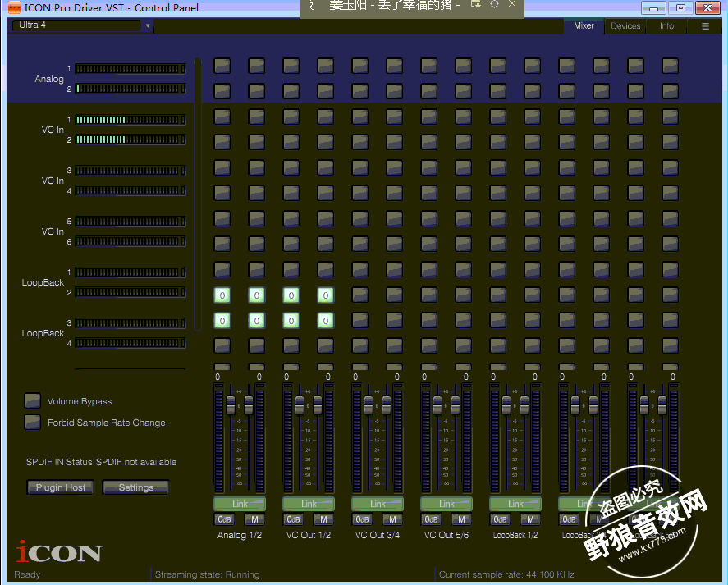The image size is (728, 585).
Task: Click the VC Out 3/4 right channel fader
Action: click(x=387, y=405)
